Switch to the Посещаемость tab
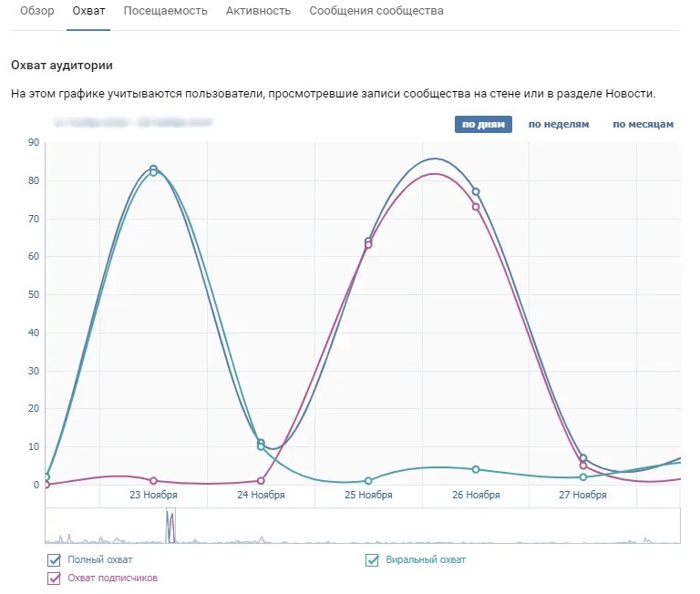 coord(165,11)
